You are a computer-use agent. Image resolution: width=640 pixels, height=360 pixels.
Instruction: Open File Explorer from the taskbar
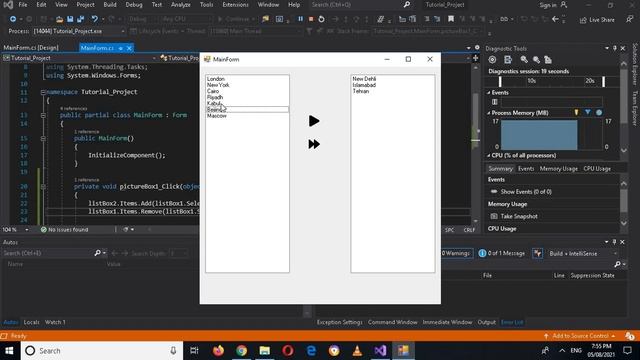click(264, 351)
